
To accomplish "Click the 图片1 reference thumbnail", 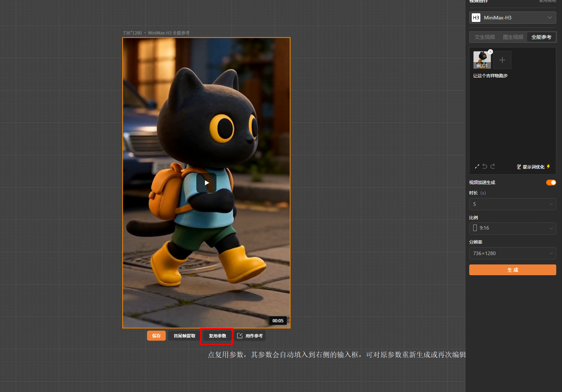I will coord(482,60).
